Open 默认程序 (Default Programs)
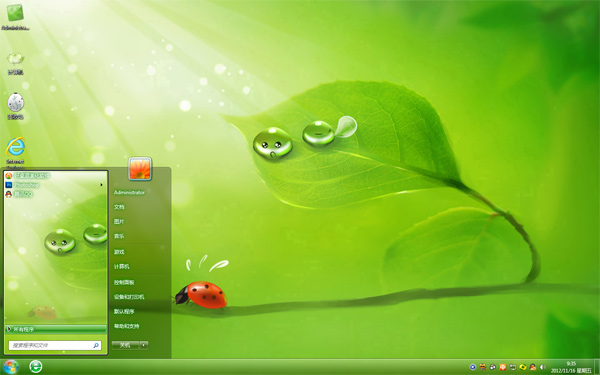The height and width of the screenshot is (375, 600). pos(124,311)
